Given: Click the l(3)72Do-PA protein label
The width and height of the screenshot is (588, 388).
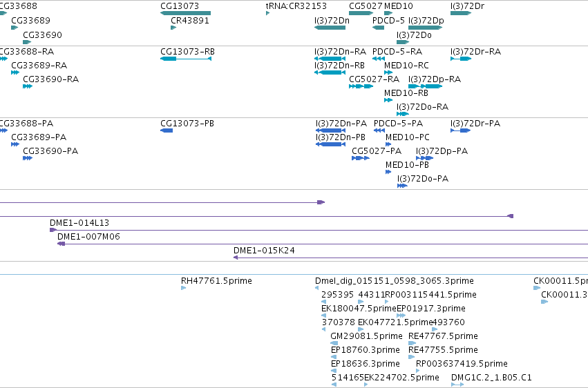Looking at the screenshot, I should [x=423, y=179].
